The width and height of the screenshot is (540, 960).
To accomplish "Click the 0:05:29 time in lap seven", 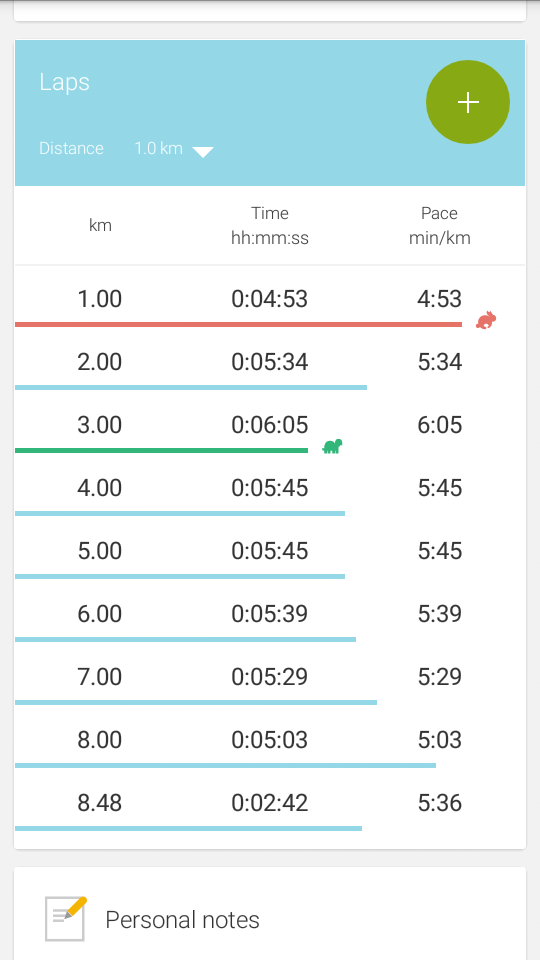I will tap(269, 677).
